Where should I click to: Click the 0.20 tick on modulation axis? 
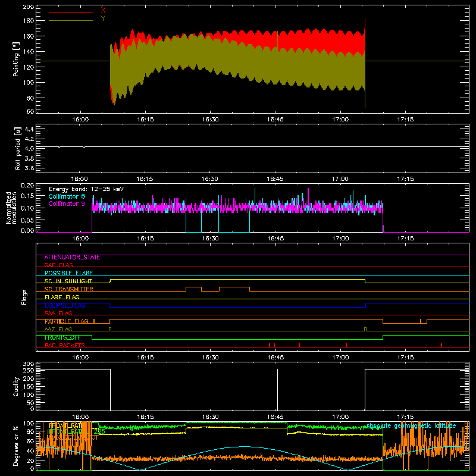coord(27,186)
